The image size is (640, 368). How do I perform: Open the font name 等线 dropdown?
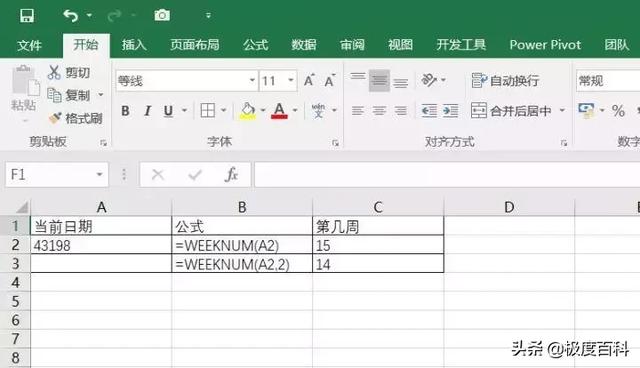(253, 80)
